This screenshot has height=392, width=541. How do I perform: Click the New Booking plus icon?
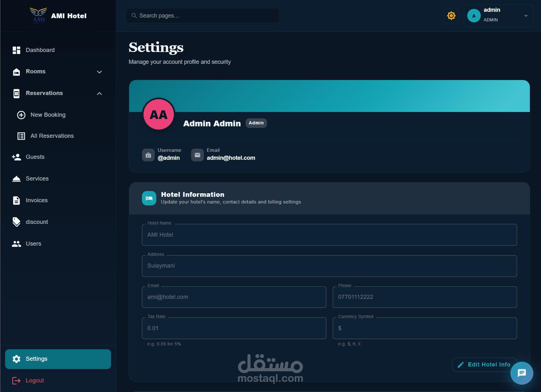pyautogui.click(x=21, y=115)
